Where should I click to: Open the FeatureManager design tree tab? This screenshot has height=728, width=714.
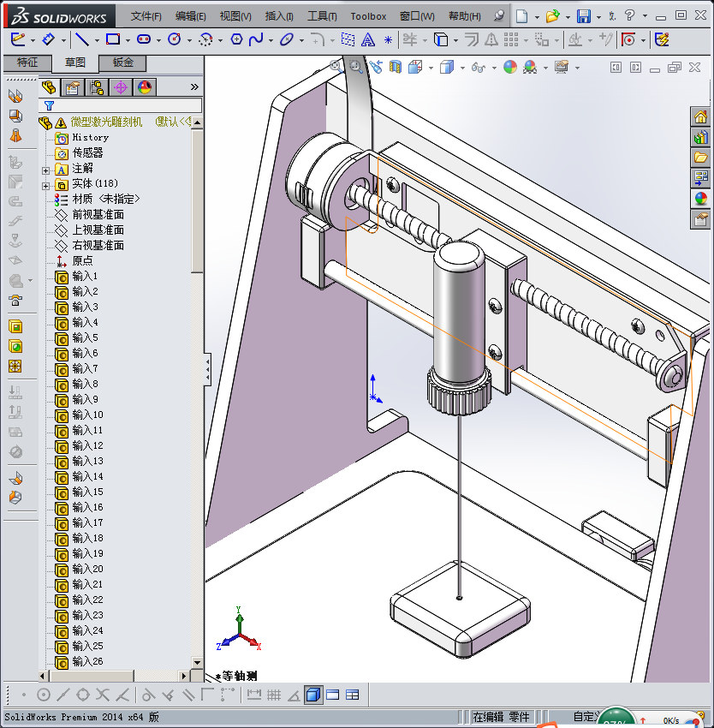[x=48, y=87]
